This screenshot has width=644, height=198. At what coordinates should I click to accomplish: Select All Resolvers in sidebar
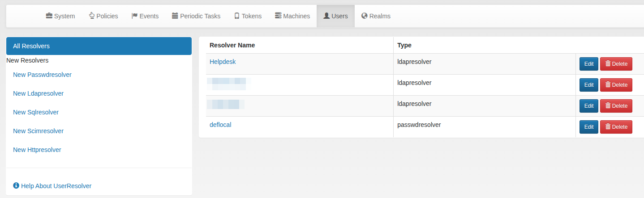(x=99, y=46)
